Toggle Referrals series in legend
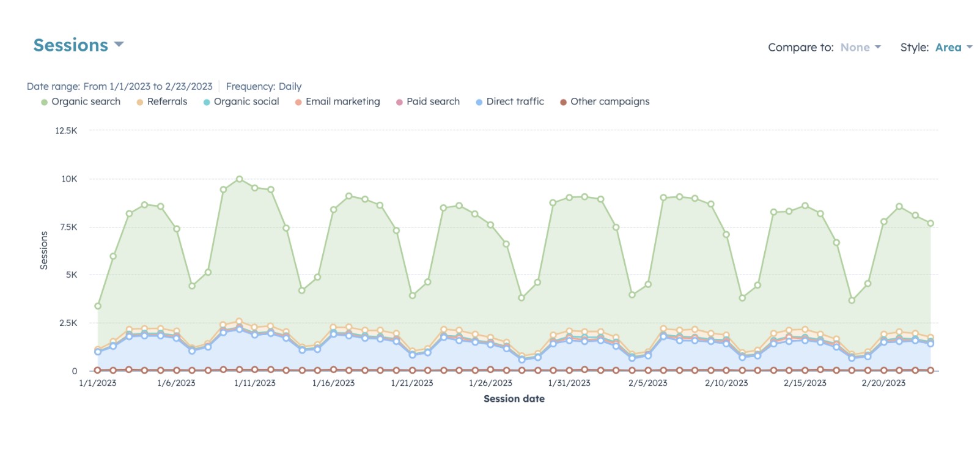This screenshot has height=455, width=980. coord(167,102)
